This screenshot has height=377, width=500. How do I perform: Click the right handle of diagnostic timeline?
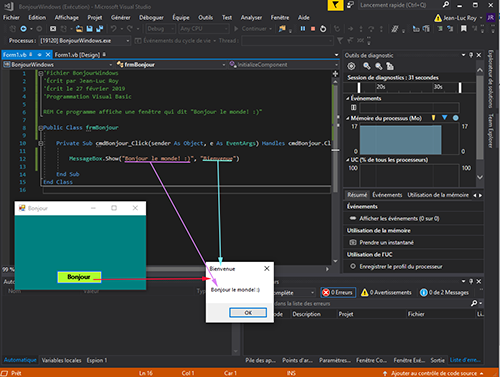pyautogui.click(x=460, y=88)
